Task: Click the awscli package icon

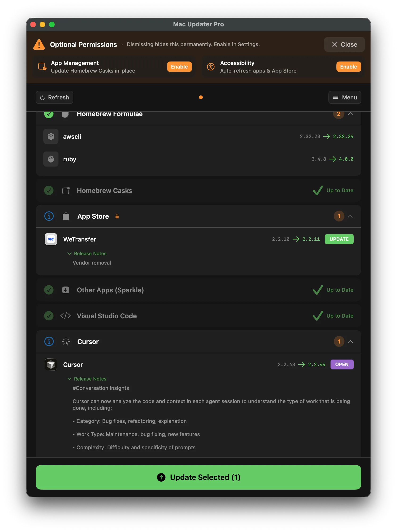Action: (x=51, y=136)
